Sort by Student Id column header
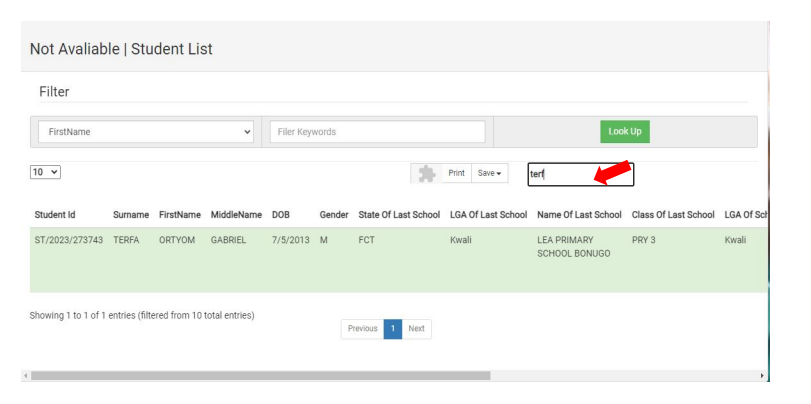The width and height of the screenshot is (811, 404). (x=57, y=215)
